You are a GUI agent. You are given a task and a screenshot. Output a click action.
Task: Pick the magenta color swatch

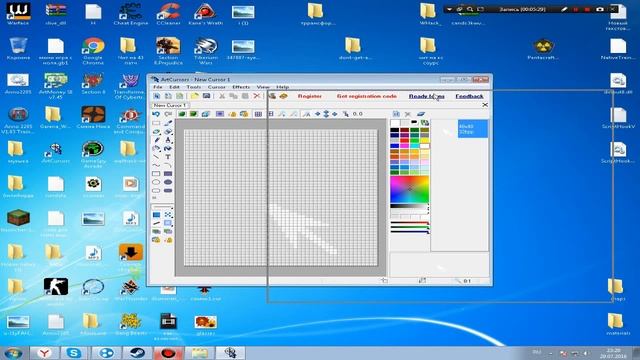404,146
